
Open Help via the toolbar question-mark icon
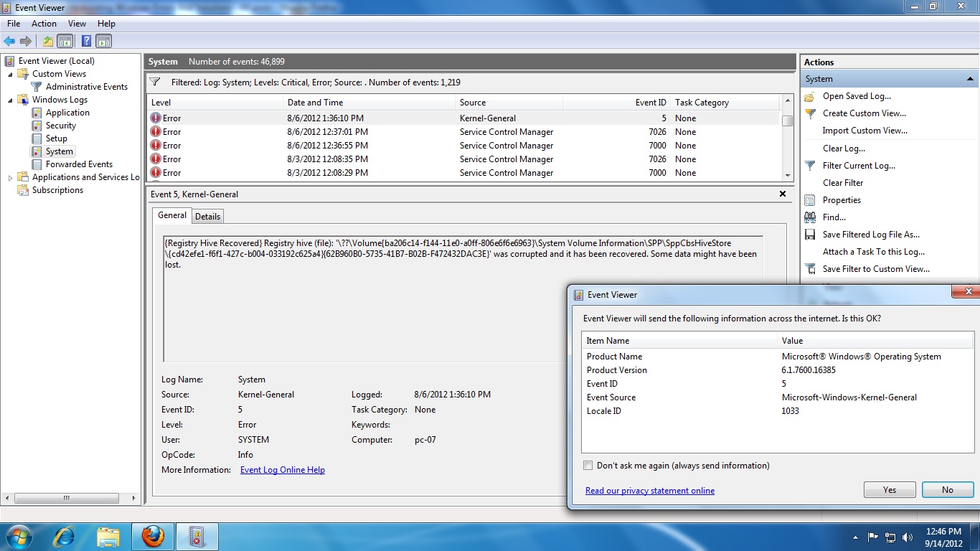pos(86,42)
